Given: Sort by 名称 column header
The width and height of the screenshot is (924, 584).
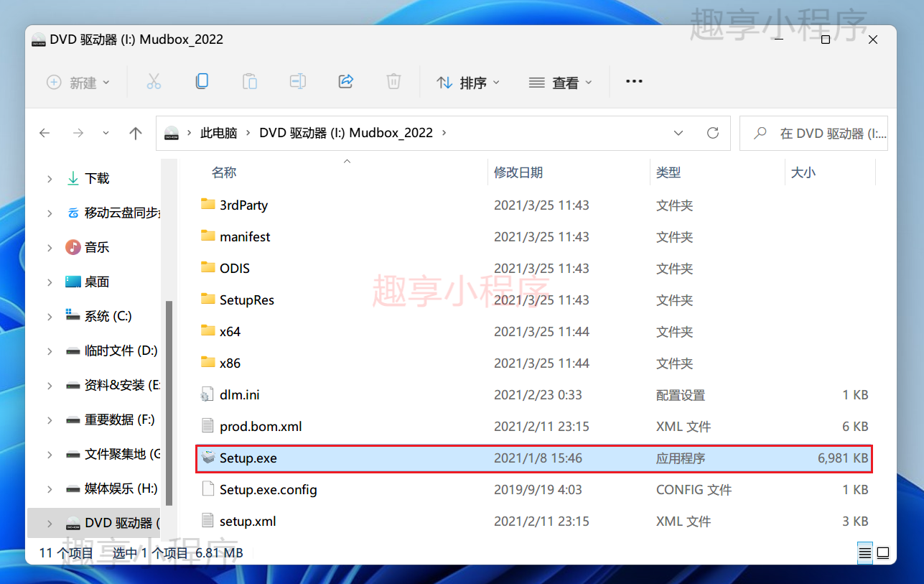Looking at the screenshot, I should 224,172.
